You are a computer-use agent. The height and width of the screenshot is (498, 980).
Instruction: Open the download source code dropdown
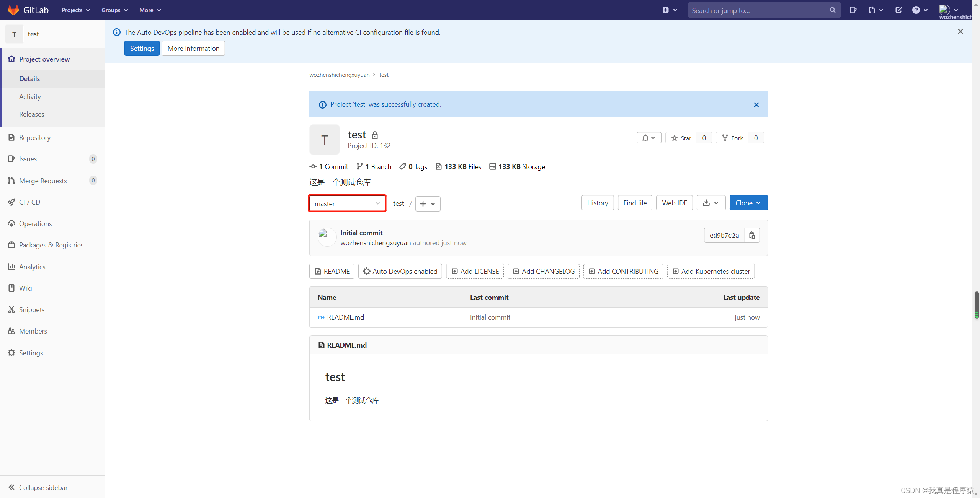(711, 203)
